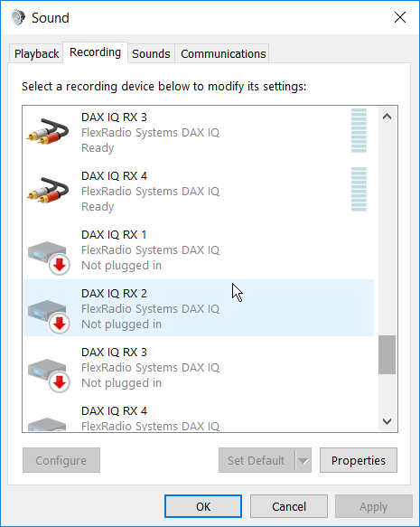Click the Sound speaker icon in the title bar
This screenshot has width=420, height=527.
point(18,17)
